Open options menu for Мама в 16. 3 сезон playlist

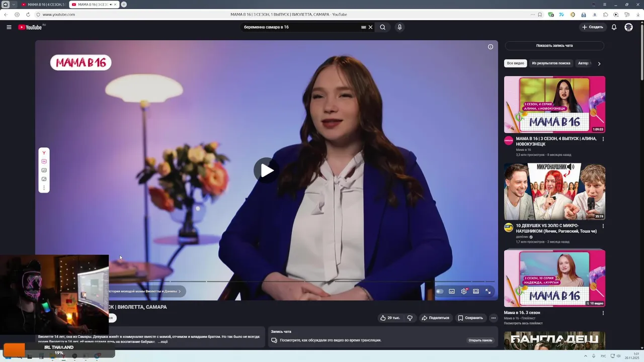click(x=603, y=313)
